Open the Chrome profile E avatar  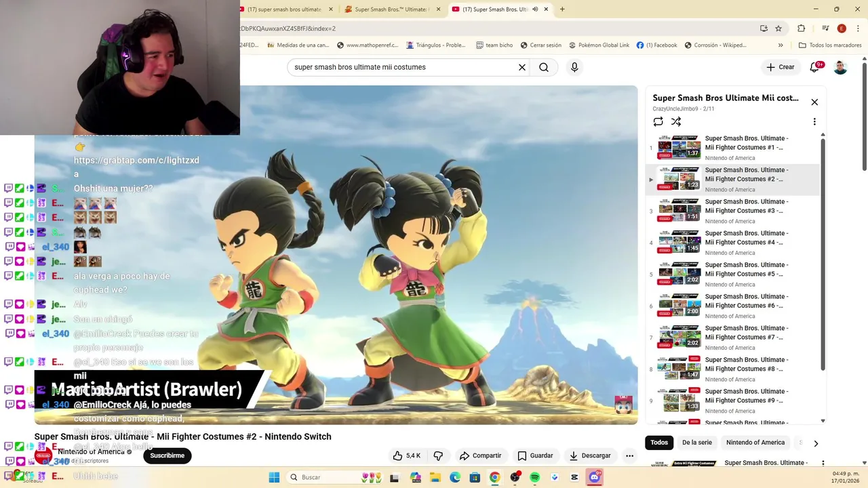(x=842, y=28)
